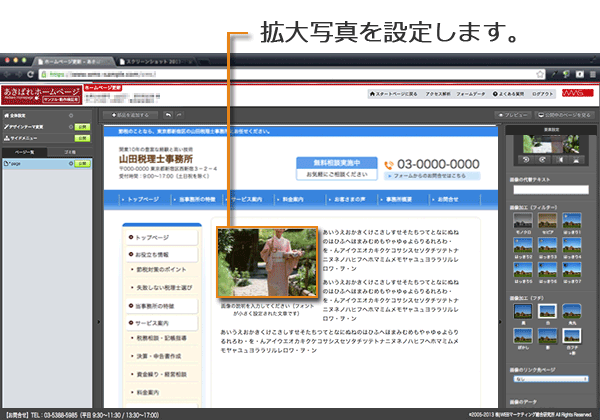Viewport: 600px width, 420px height.
Task: Click the 画像の代替テキスト input field
Action: pos(551,188)
